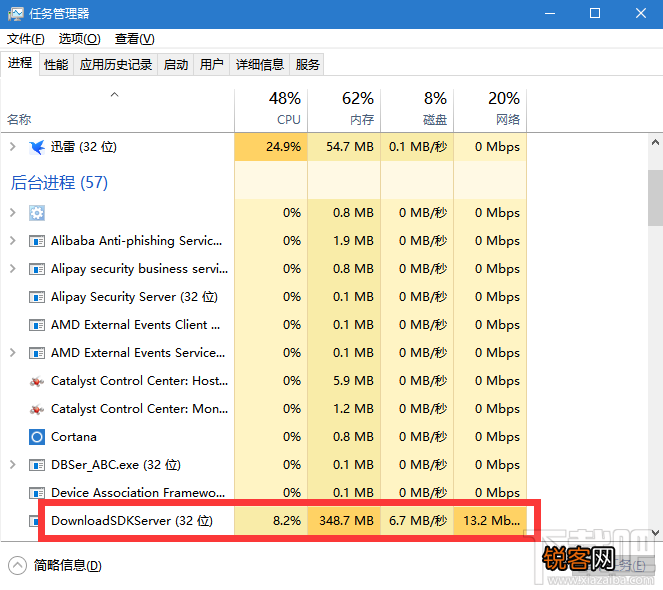
Task: Minimize the 任务管理器 window
Action: point(550,14)
